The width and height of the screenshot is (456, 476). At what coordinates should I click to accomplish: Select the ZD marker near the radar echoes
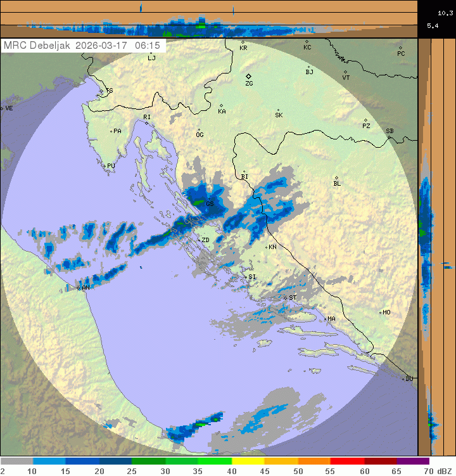point(199,240)
